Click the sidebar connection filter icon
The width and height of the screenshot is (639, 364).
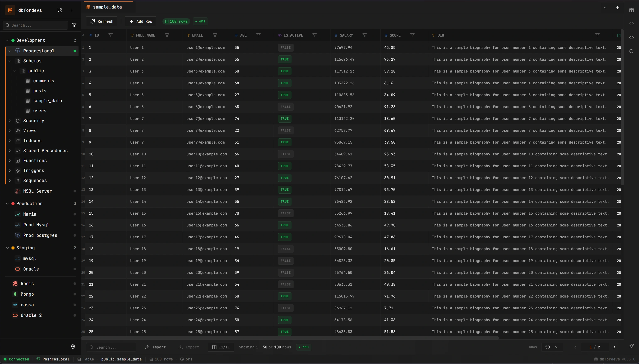74,25
